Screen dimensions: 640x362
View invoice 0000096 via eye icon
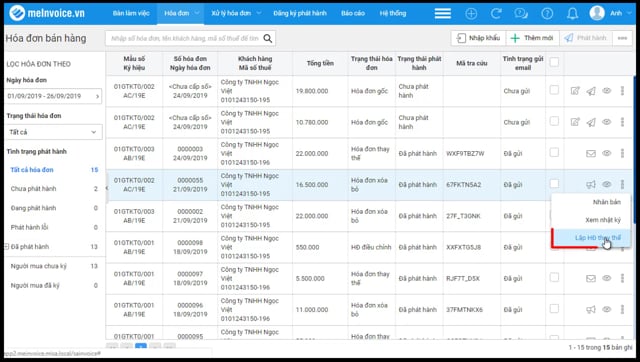click(x=607, y=309)
